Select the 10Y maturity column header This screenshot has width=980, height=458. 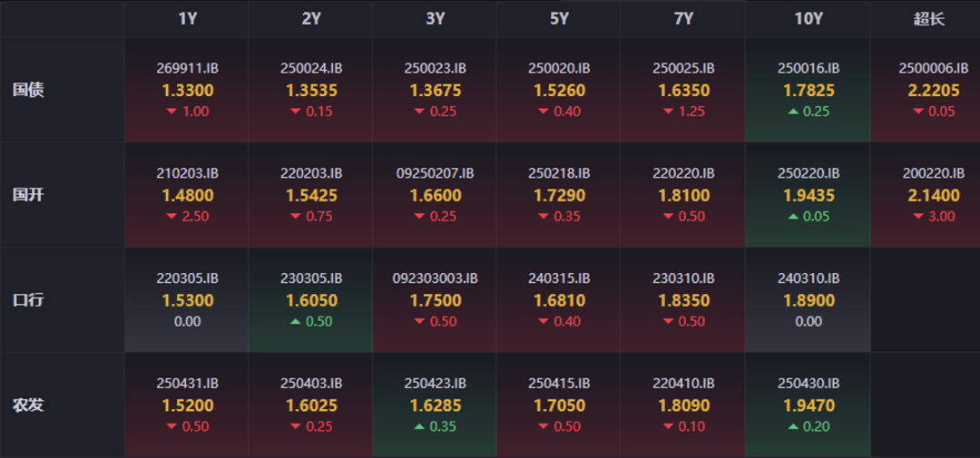pos(808,19)
